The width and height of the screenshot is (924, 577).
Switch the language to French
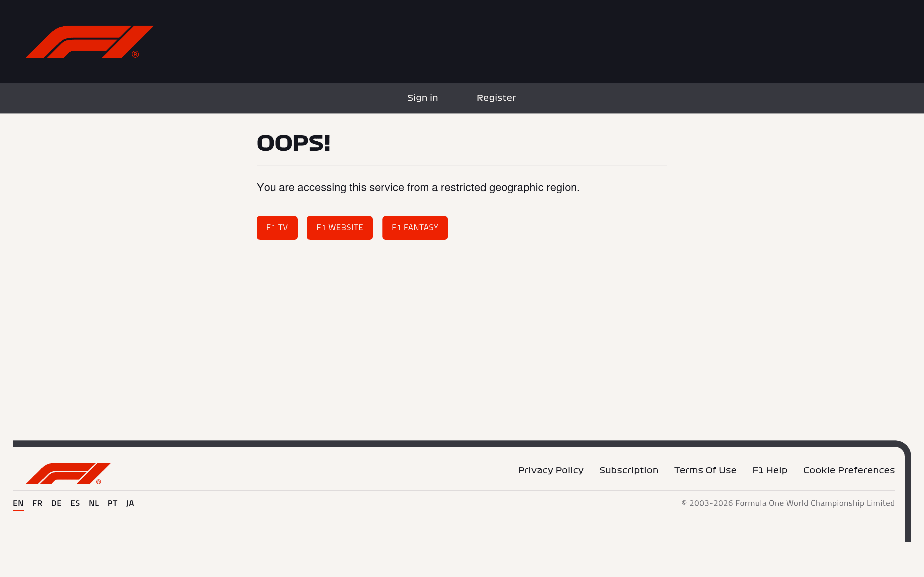point(37,503)
